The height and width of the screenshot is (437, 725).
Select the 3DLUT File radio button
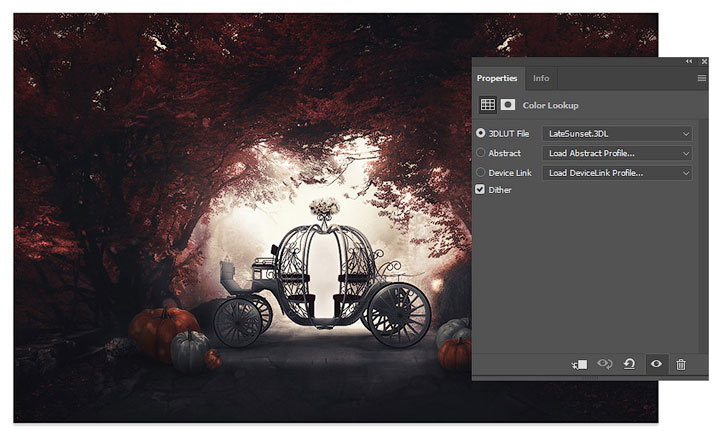(x=480, y=133)
